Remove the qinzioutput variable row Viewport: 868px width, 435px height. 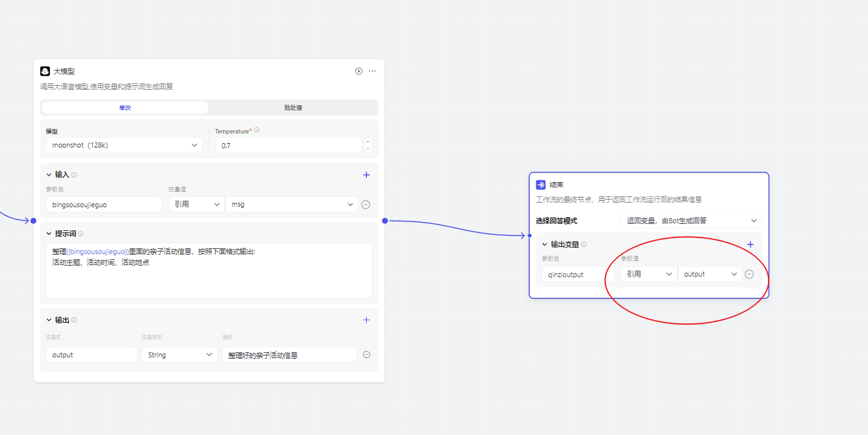749,274
